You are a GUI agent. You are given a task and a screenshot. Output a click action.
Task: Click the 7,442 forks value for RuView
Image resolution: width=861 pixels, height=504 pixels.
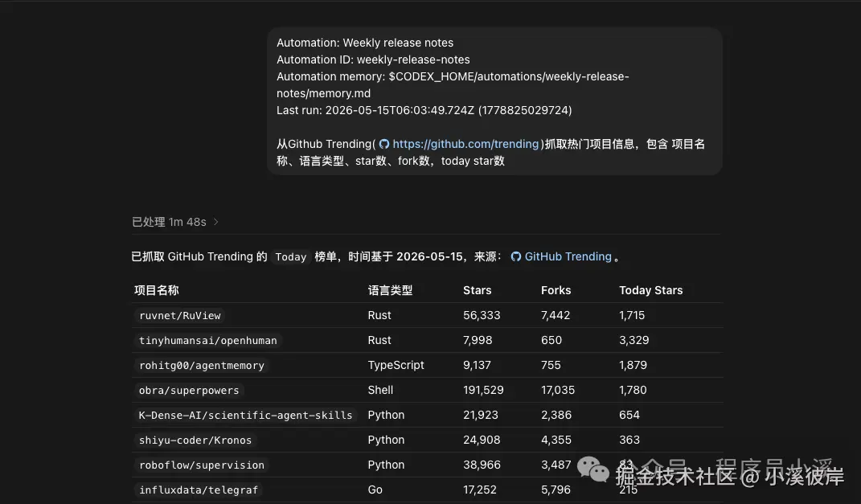point(556,315)
